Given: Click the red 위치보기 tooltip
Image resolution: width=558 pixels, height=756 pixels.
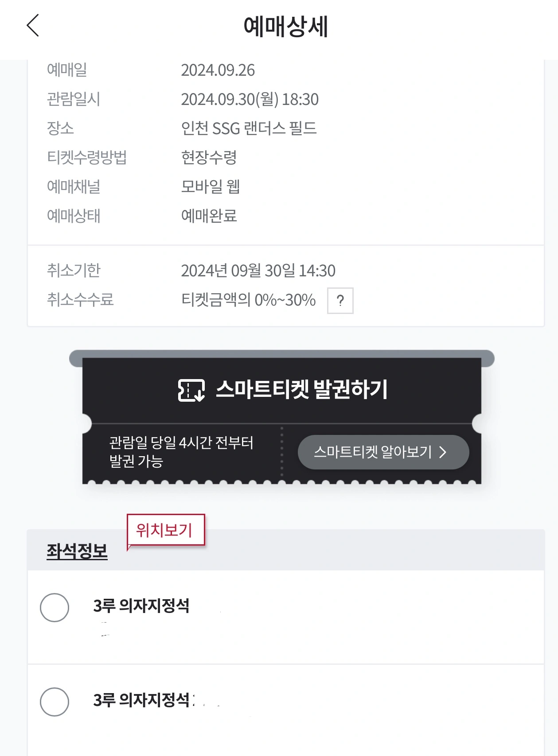Looking at the screenshot, I should point(165,530).
